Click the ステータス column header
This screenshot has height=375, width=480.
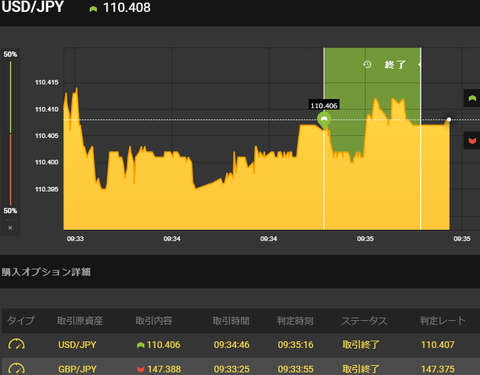click(364, 321)
